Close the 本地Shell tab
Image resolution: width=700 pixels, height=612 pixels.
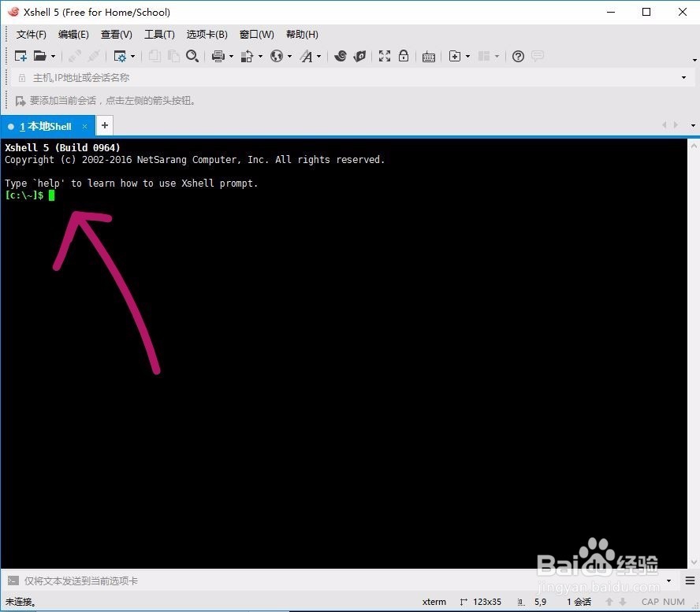(85, 126)
